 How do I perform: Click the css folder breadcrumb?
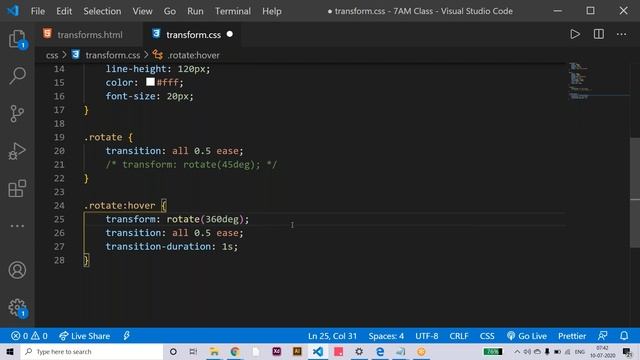click(52, 55)
